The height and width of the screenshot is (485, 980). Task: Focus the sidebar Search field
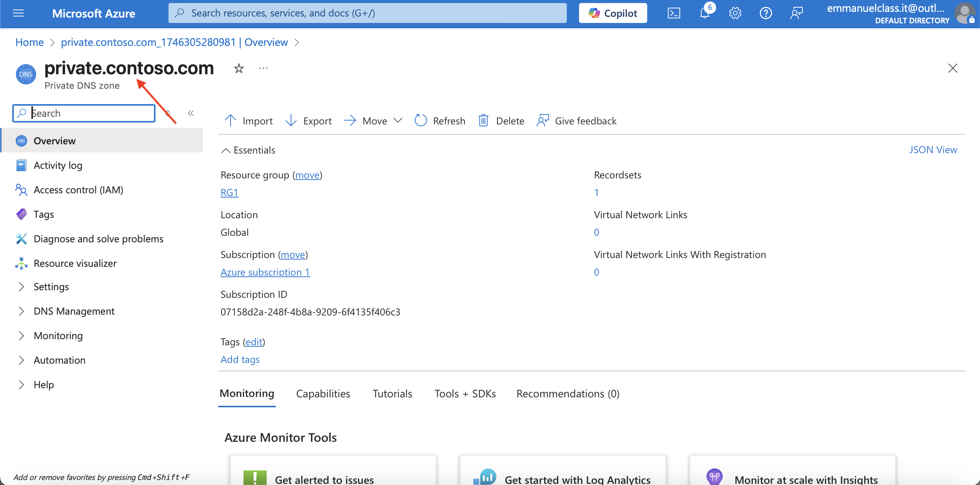point(84,113)
